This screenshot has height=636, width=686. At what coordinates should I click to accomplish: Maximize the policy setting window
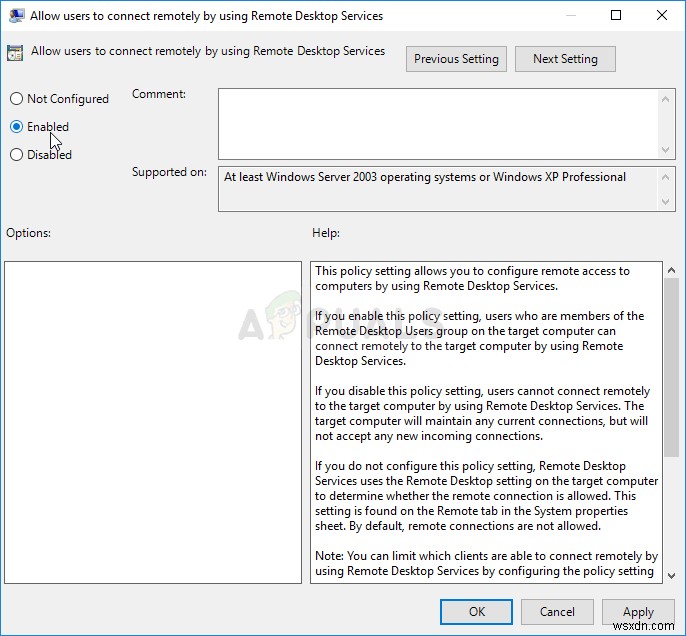click(x=616, y=15)
